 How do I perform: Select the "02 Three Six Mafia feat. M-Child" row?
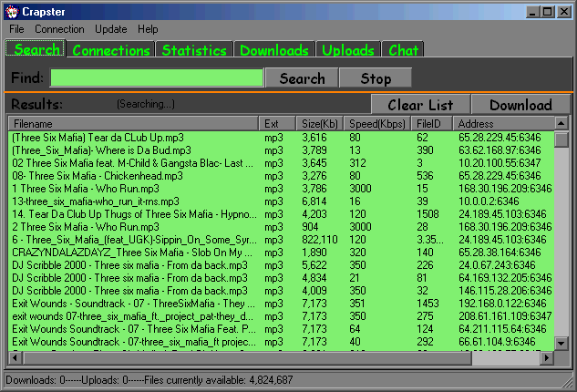(x=281, y=163)
